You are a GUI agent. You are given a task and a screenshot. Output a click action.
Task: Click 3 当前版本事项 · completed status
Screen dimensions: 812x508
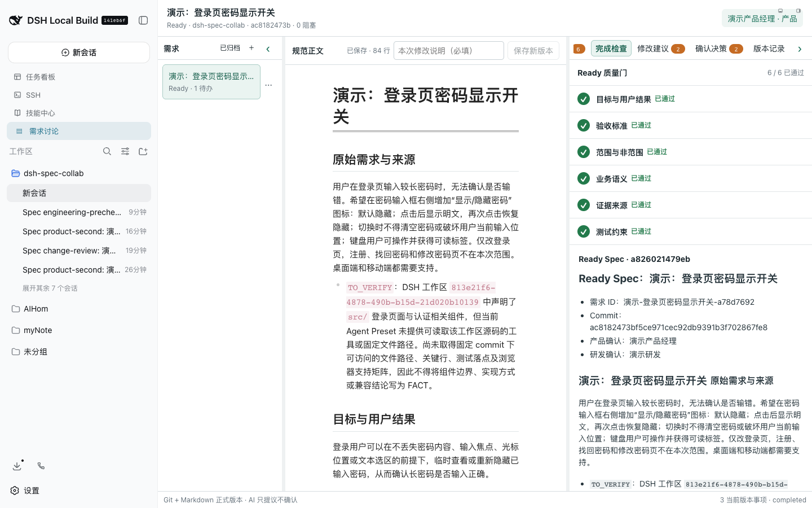pyautogui.click(x=763, y=500)
